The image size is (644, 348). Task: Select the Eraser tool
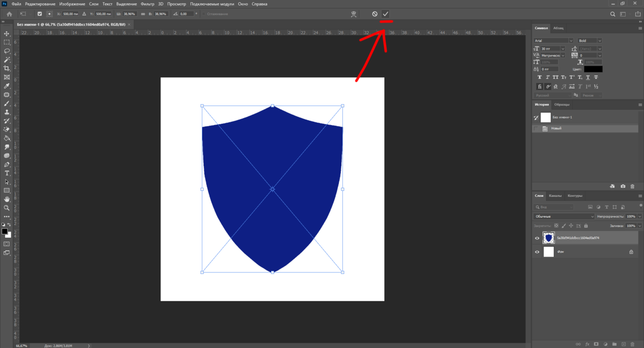click(7, 129)
